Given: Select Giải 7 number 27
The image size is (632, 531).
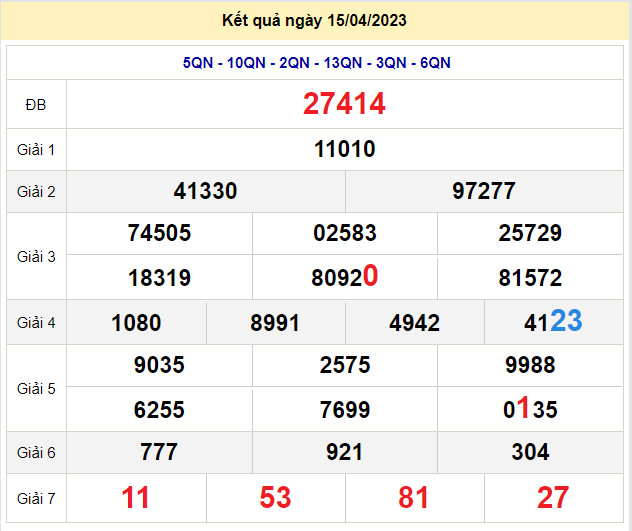Looking at the screenshot, I should coord(553,498).
